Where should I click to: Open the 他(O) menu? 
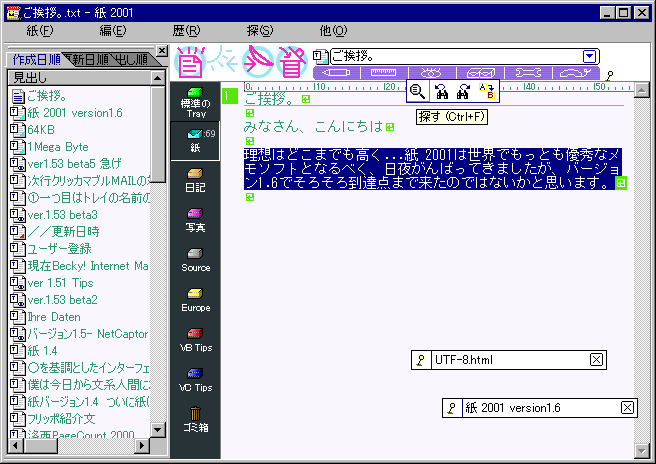point(333,31)
